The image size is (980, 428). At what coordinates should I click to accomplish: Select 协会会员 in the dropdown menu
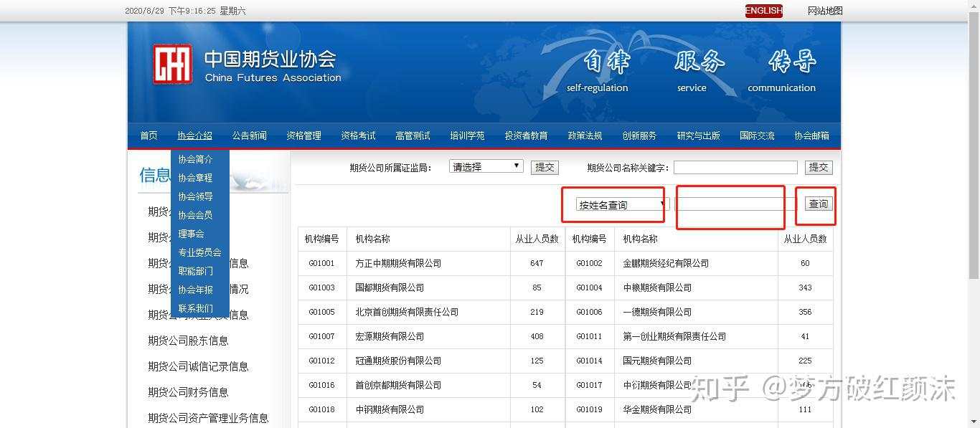(x=196, y=215)
